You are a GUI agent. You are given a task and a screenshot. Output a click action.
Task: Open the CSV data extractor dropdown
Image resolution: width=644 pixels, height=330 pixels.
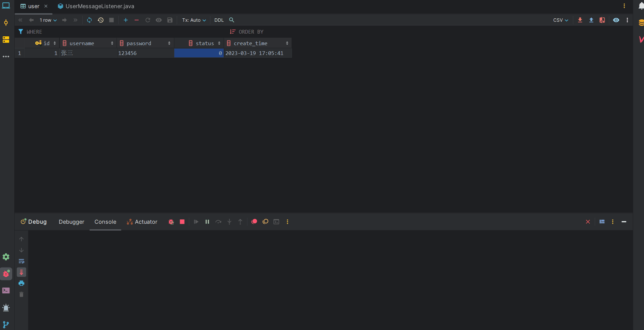[560, 20]
